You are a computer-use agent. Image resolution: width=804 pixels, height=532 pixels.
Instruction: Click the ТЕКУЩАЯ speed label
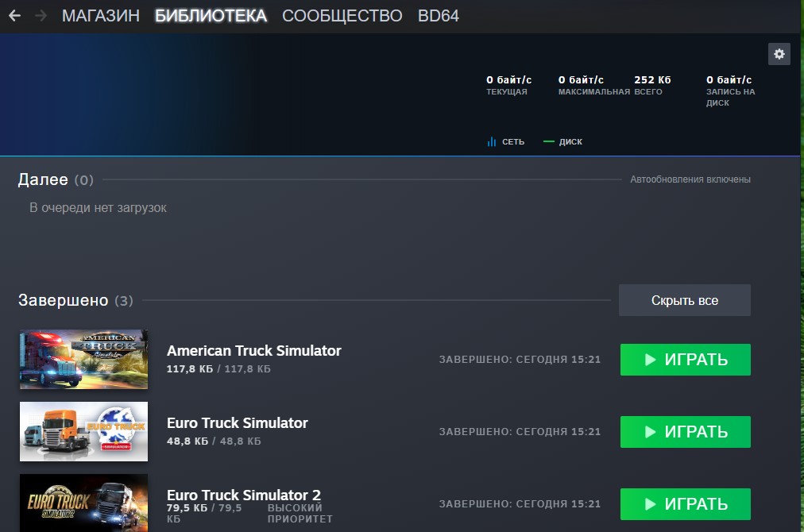tap(507, 92)
